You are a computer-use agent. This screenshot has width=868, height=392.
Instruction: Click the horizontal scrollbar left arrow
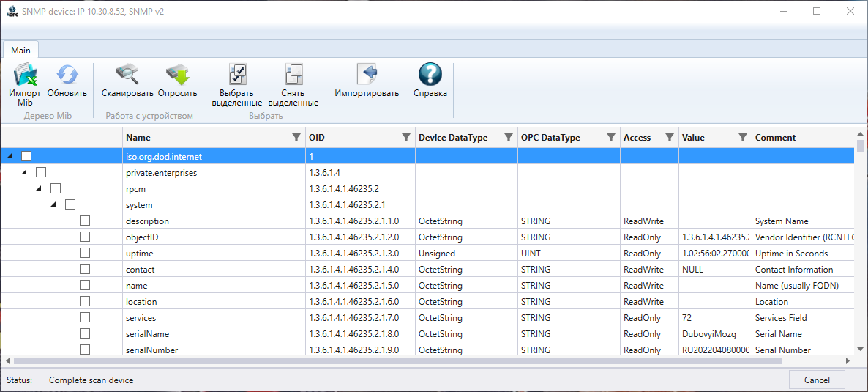pyautogui.click(x=7, y=360)
